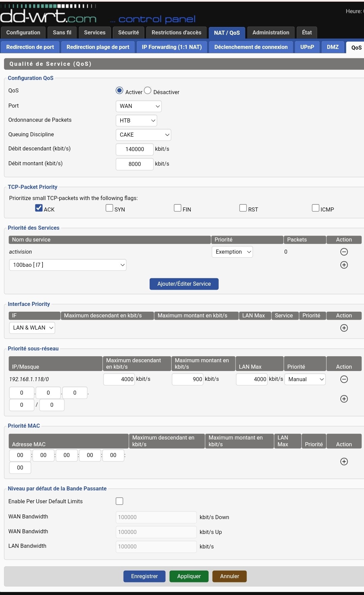Image resolution: width=364 pixels, height=595 pixels.
Task: Edit the Débit descendant 140000 field
Action: (x=134, y=149)
